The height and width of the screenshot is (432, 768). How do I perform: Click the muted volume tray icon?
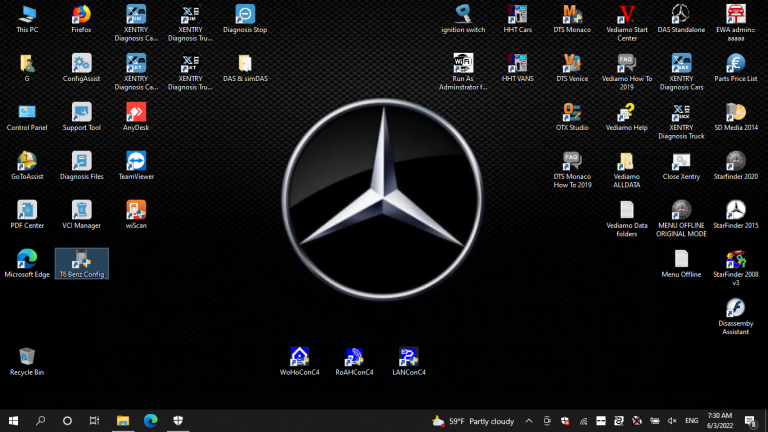(x=672, y=421)
